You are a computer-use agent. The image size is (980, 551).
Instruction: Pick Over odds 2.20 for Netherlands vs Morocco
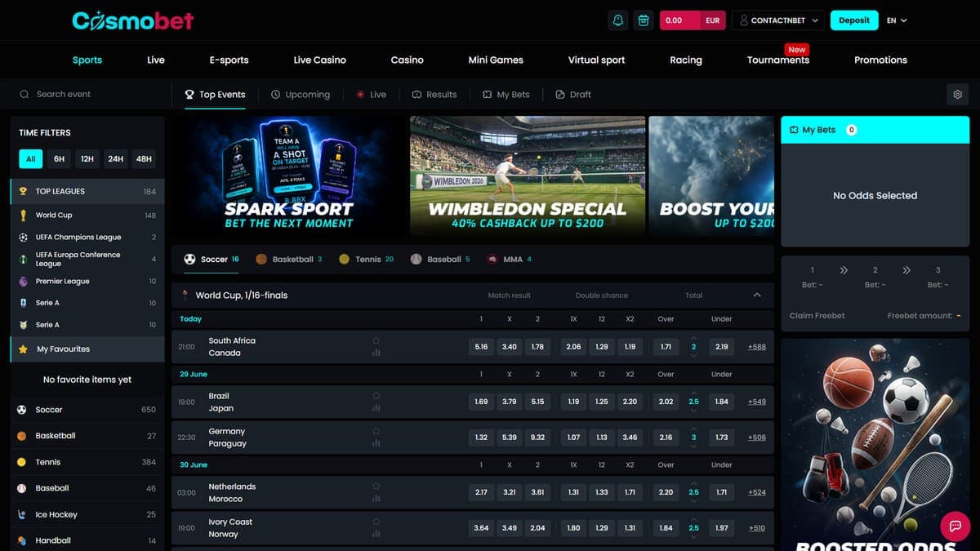tap(666, 492)
